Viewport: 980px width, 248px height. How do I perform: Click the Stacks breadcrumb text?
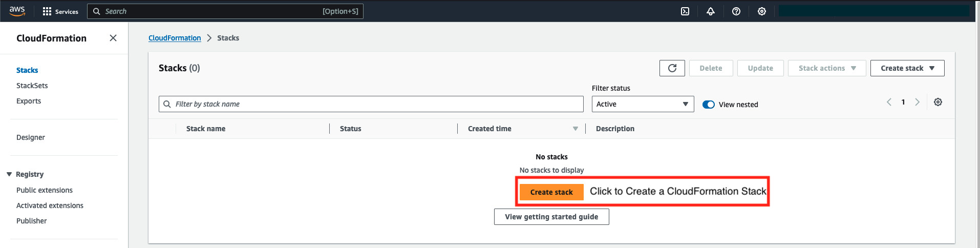228,38
